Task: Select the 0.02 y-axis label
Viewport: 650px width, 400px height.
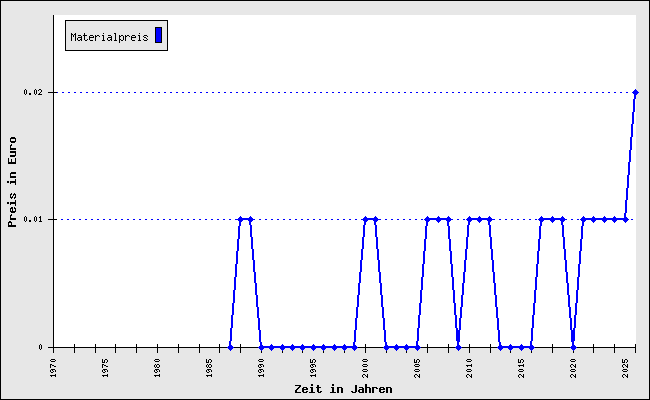Action: tap(35, 92)
